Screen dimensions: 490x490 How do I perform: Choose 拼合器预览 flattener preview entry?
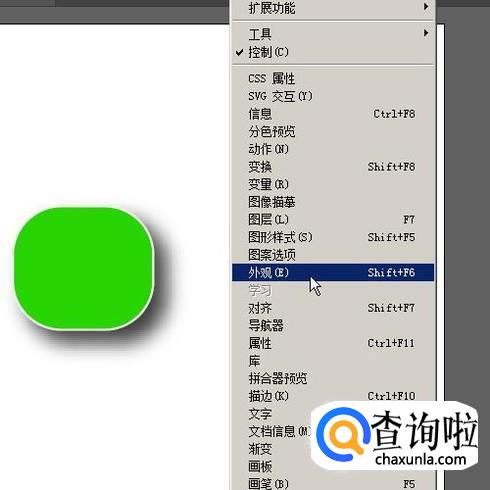click(x=333, y=378)
